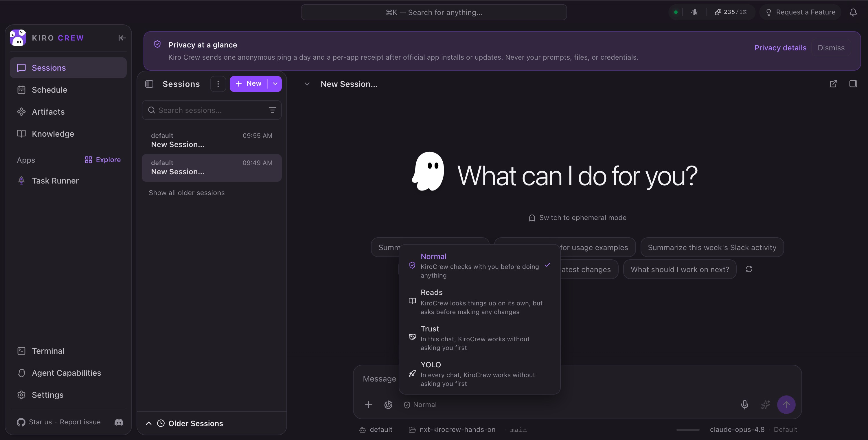Open session in a new window
Viewport: 868px width, 440px height.
tap(833, 84)
